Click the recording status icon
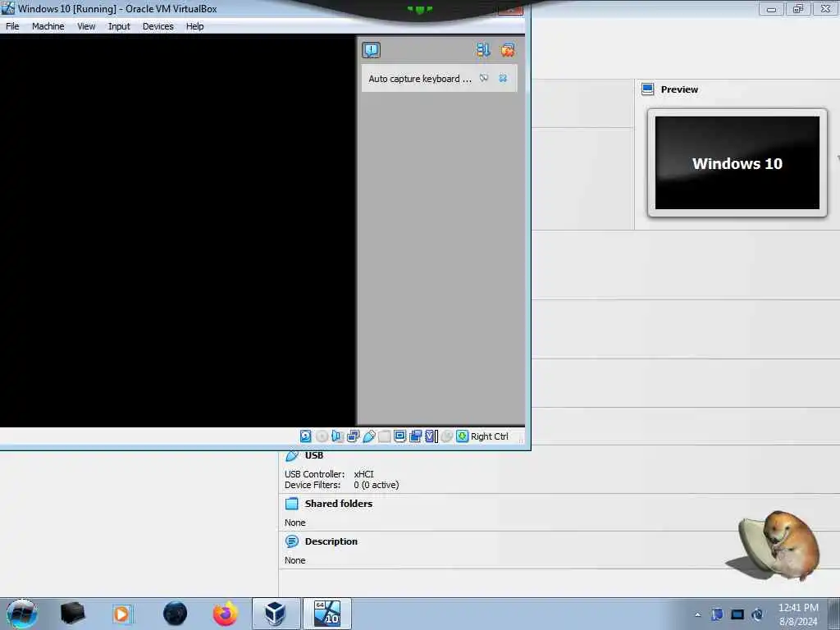 415,436
